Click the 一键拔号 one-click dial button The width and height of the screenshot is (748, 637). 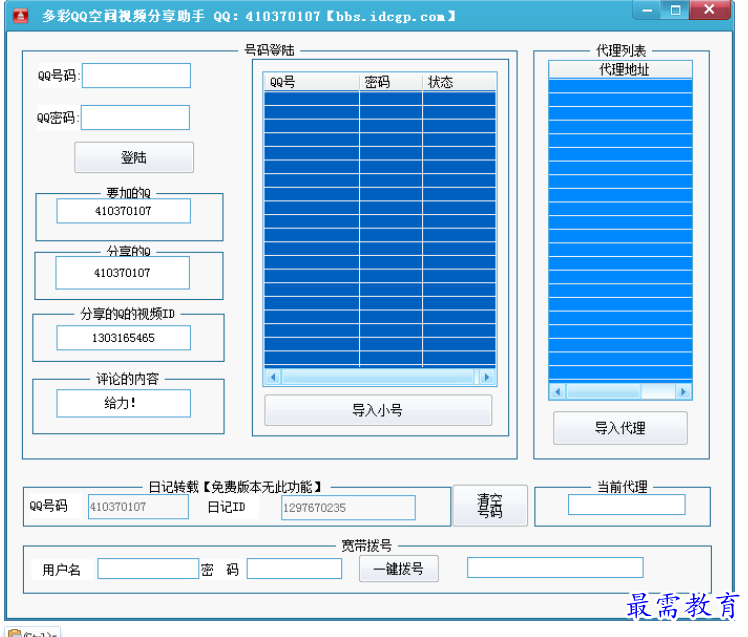(x=399, y=569)
